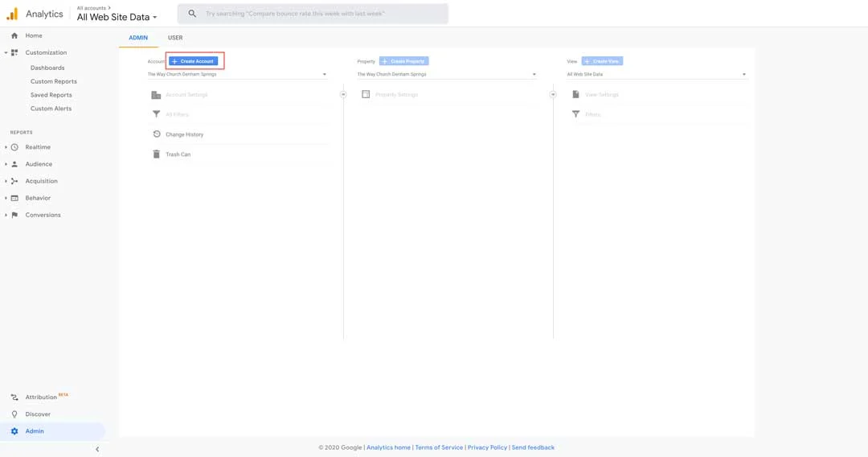Click the Admin gear icon
The height and width of the screenshot is (457, 868).
[x=14, y=431]
